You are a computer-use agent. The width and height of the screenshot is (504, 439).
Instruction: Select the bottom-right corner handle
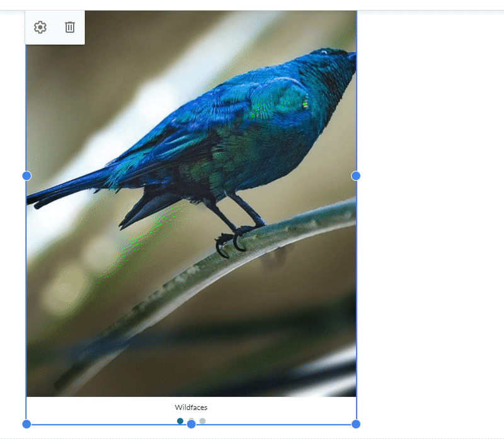(356, 425)
